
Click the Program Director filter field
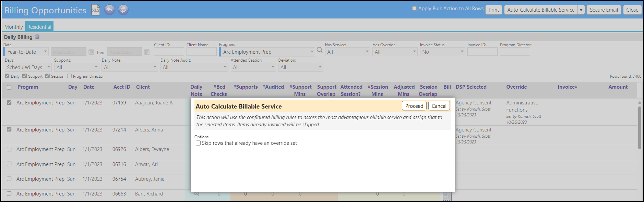515,52
